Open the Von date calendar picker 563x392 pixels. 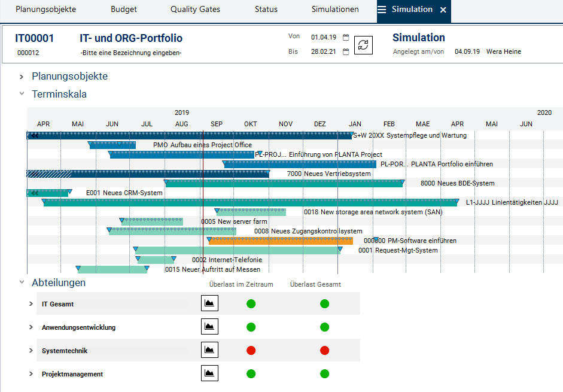tap(346, 37)
